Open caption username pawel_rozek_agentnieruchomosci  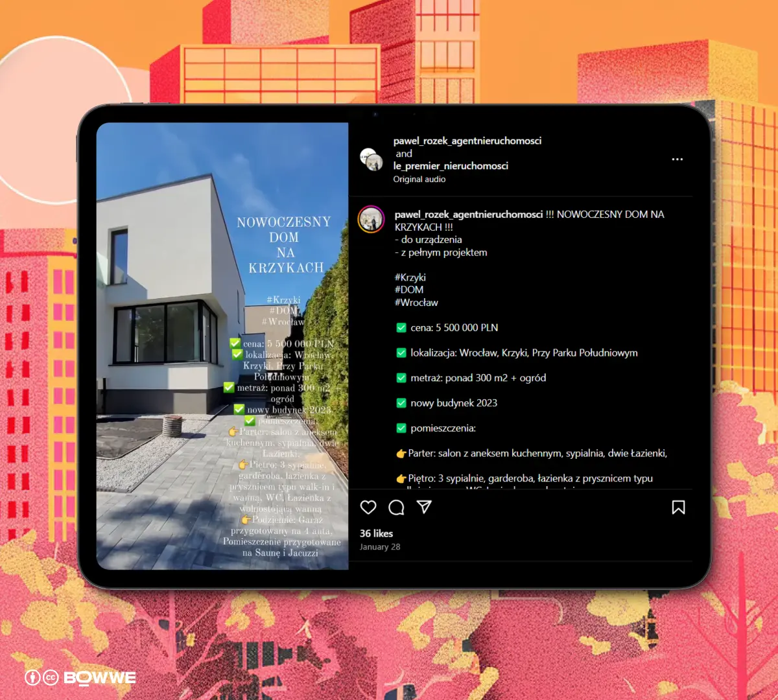click(468, 215)
